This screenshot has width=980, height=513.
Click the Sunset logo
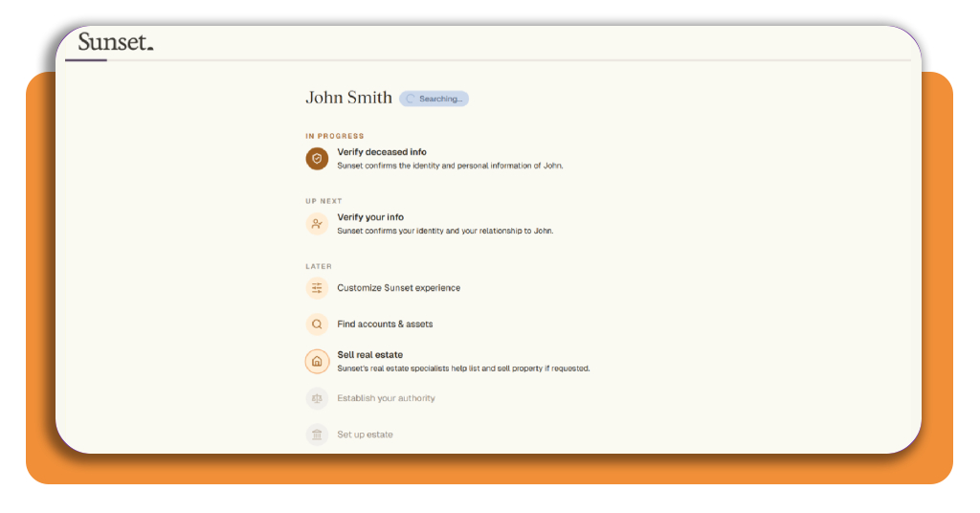(115, 42)
